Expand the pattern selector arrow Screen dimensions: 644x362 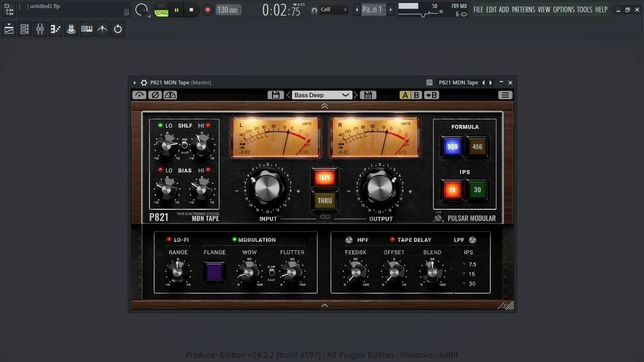tap(357, 9)
